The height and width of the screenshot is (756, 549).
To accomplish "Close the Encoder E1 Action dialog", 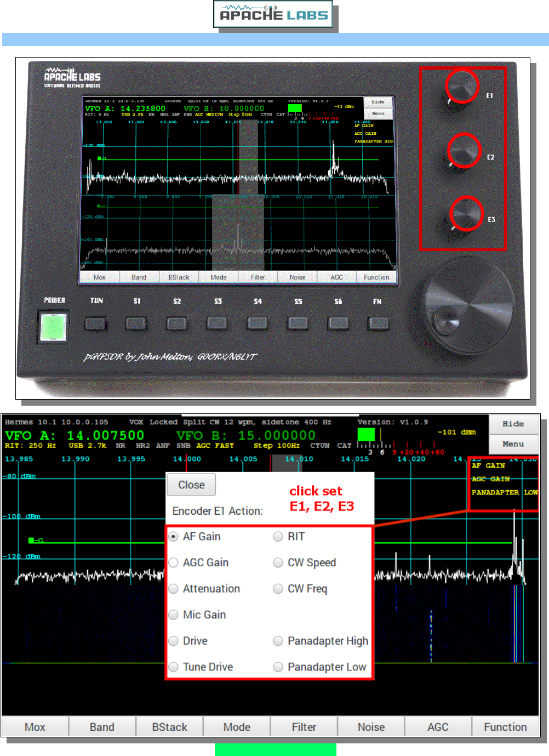I will coord(191,485).
